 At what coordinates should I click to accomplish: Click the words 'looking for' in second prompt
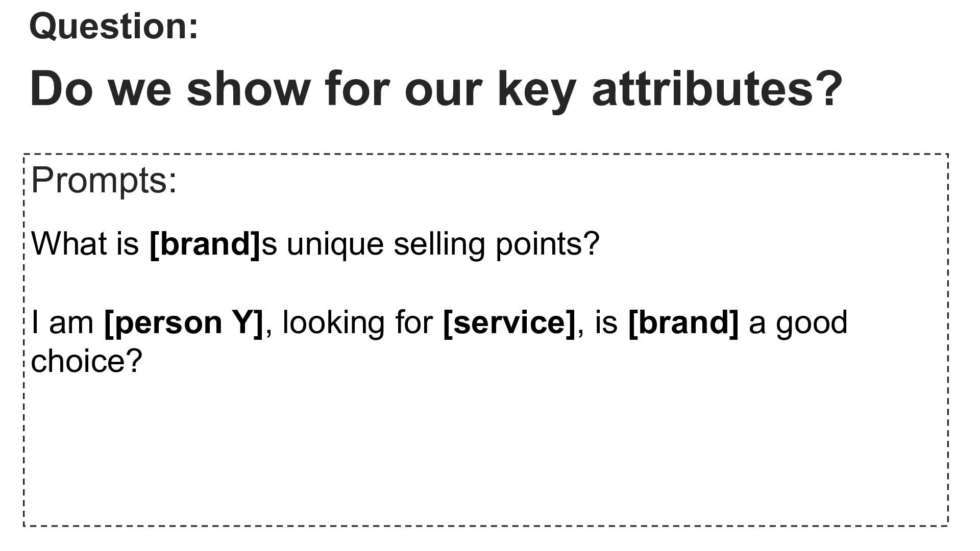click(x=357, y=323)
